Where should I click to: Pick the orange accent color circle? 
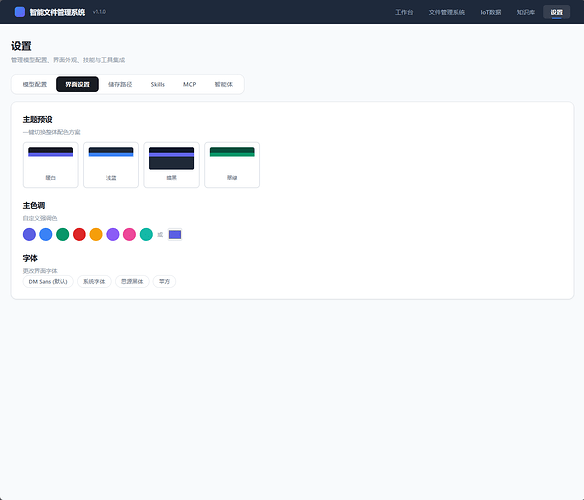pyautogui.click(x=96, y=234)
